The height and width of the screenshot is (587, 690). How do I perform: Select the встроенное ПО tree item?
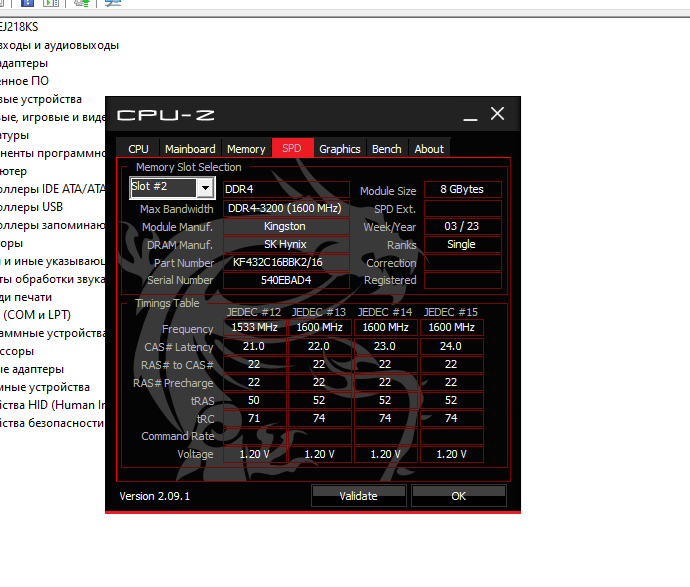[25, 81]
